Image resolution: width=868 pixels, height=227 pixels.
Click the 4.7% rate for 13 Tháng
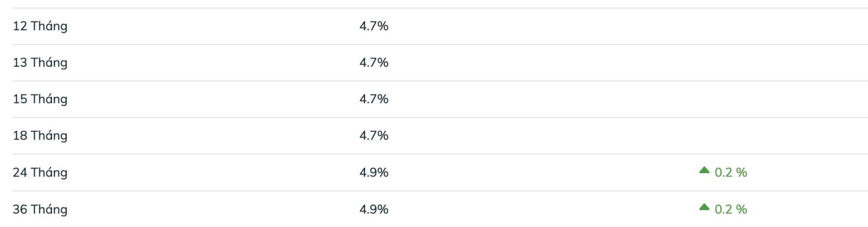[374, 62]
